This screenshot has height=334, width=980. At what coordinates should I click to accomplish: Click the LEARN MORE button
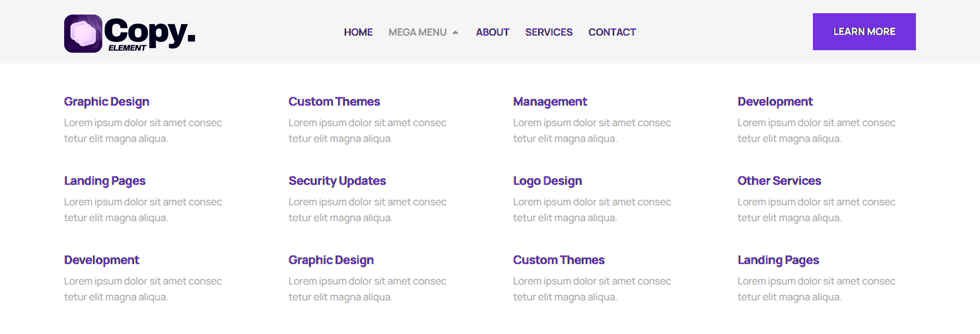(864, 32)
